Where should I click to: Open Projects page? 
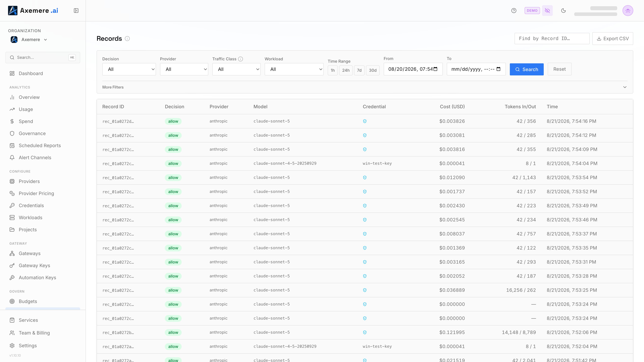click(43, 230)
